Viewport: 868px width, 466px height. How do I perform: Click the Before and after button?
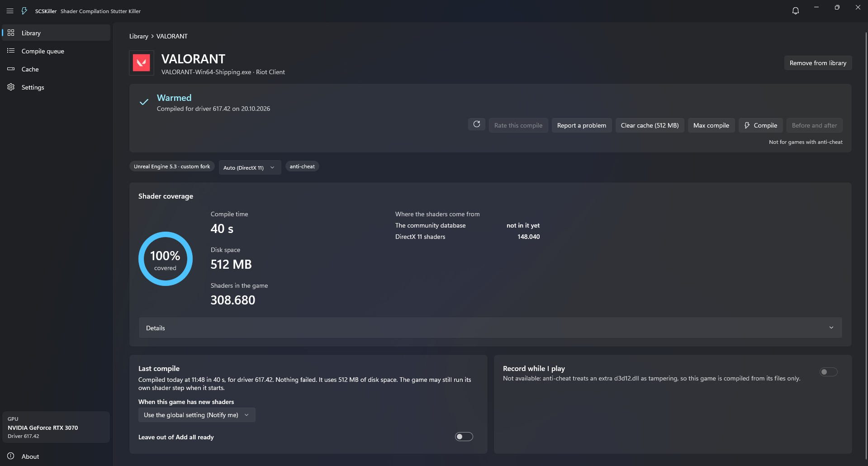pos(814,125)
